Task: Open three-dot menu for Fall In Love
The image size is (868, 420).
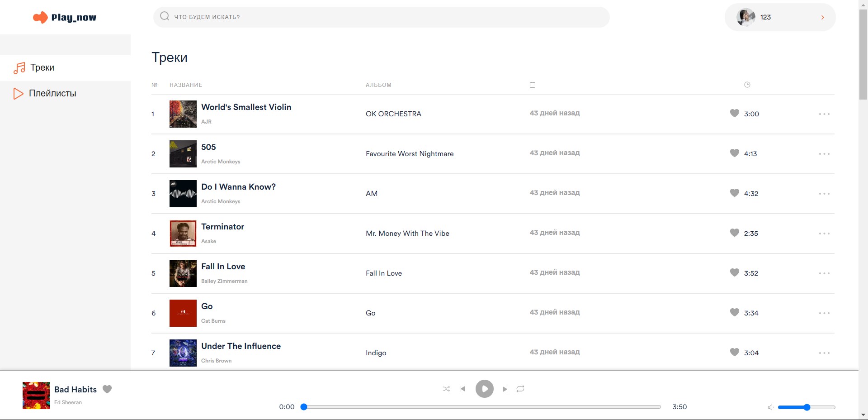Action: pyautogui.click(x=824, y=273)
